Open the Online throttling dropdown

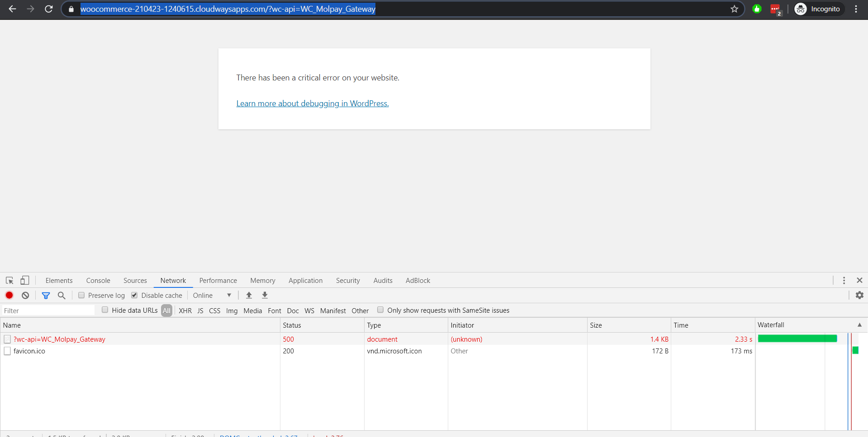pos(210,295)
